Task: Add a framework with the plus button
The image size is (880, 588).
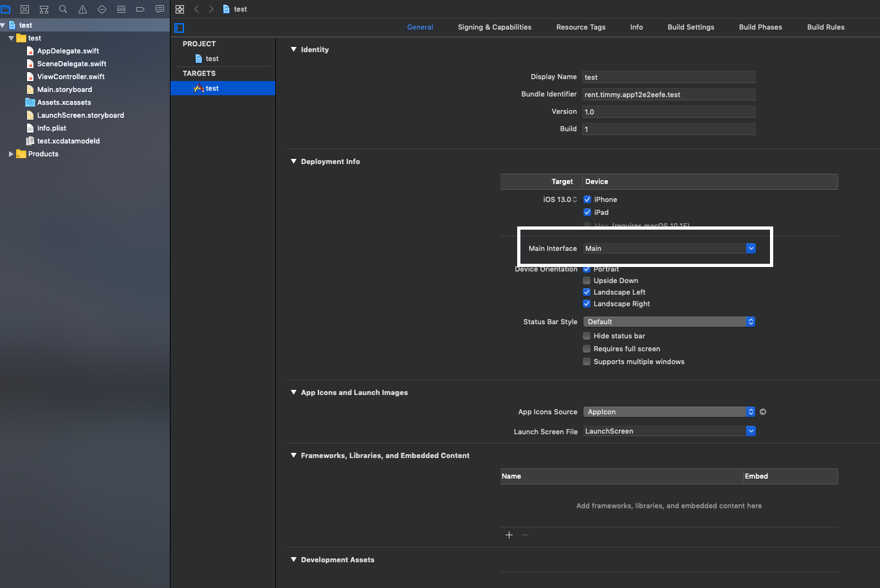Action: (509, 535)
